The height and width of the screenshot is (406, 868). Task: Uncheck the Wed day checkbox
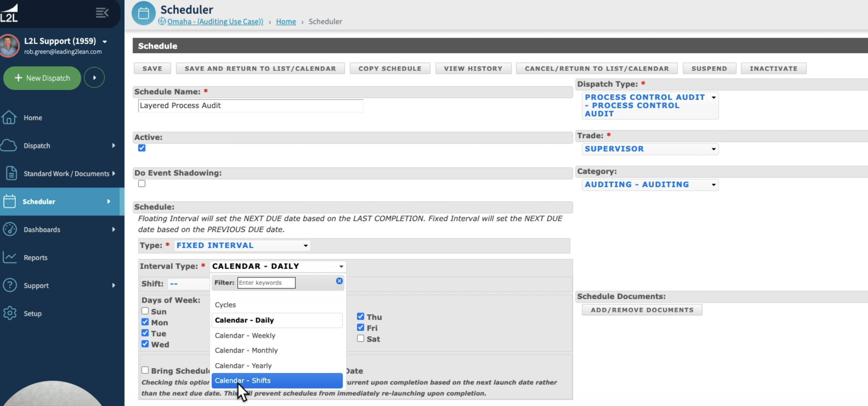click(145, 344)
